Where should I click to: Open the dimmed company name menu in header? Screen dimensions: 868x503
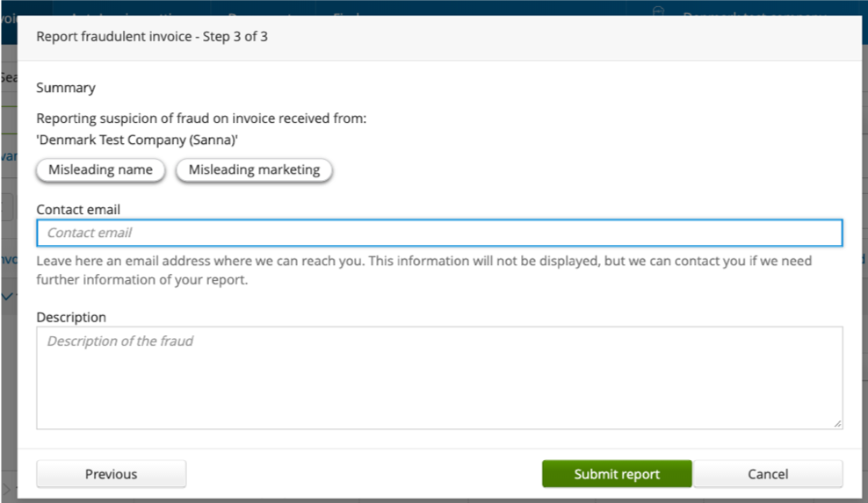(756, 12)
